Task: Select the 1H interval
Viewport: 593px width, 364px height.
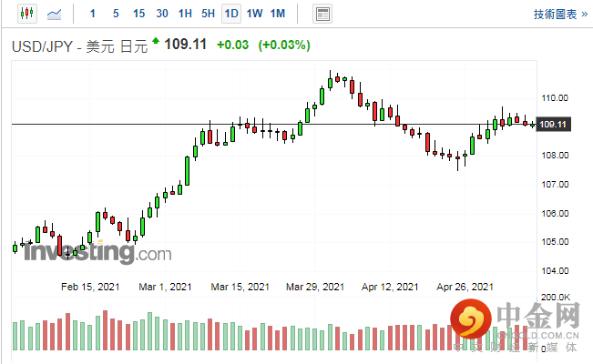Action: 185,14
